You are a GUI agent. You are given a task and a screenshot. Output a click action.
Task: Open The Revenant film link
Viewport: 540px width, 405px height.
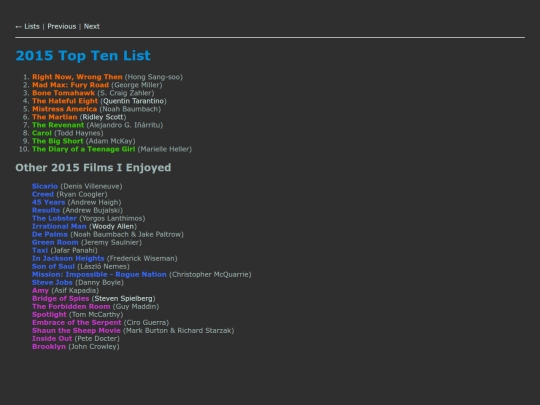(58, 125)
